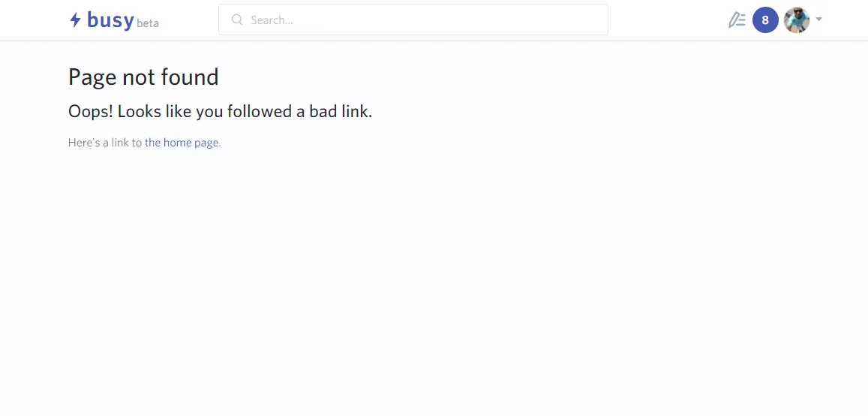The height and width of the screenshot is (416, 868).
Task: Follow the home page link
Action: coord(182,143)
